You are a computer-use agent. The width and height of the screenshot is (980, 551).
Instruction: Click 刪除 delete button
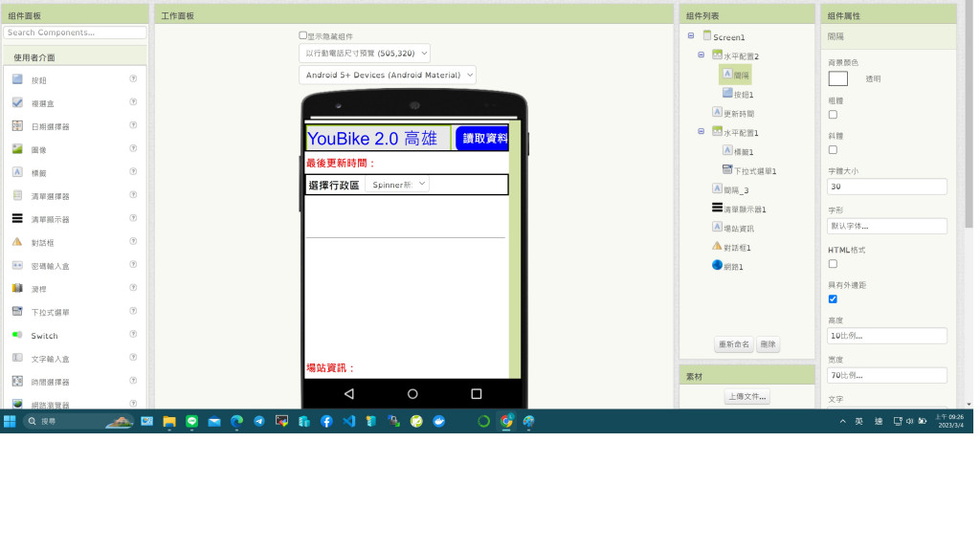click(x=768, y=344)
